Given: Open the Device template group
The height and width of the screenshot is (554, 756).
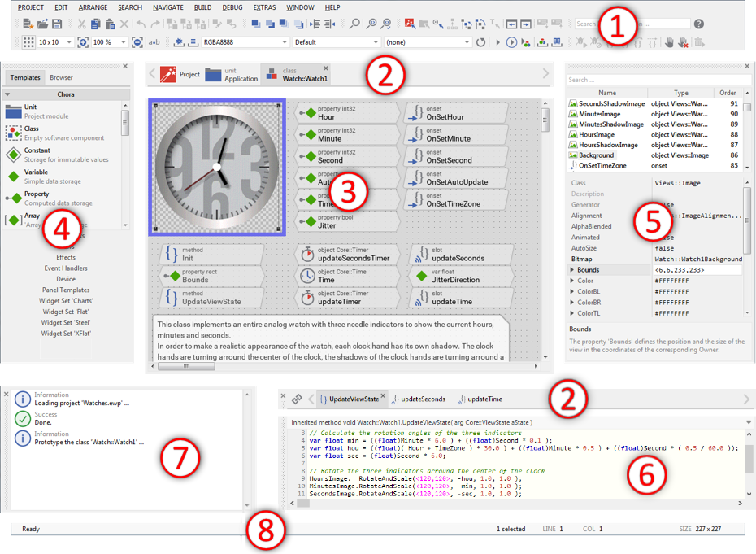Looking at the screenshot, I should (66, 279).
